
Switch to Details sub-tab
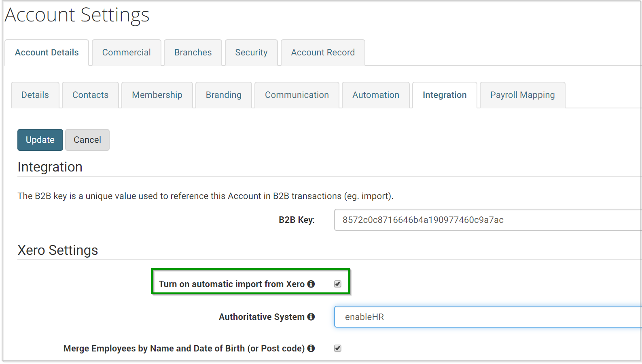coord(35,95)
